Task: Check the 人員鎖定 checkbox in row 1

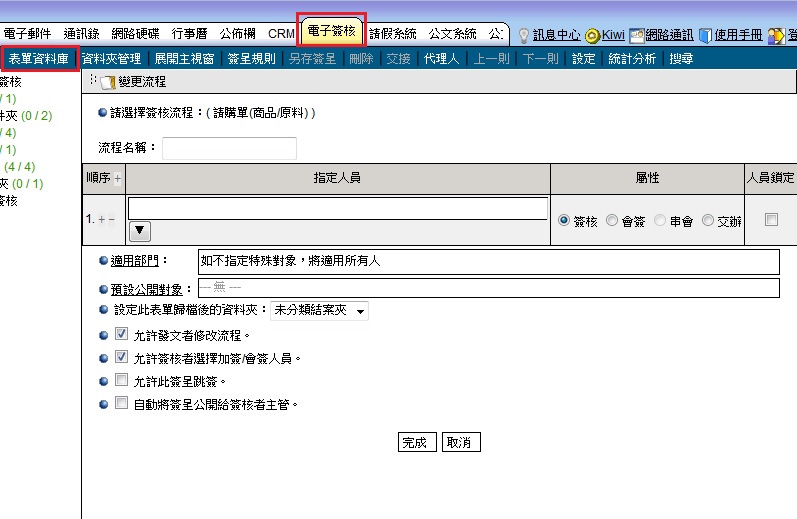Action: (x=771, y=220)
